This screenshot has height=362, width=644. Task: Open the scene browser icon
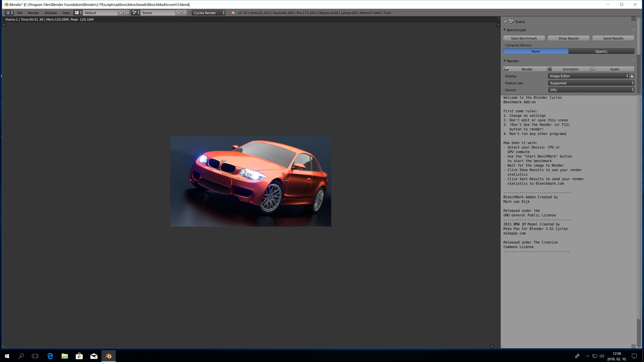[x=136, y=13]
